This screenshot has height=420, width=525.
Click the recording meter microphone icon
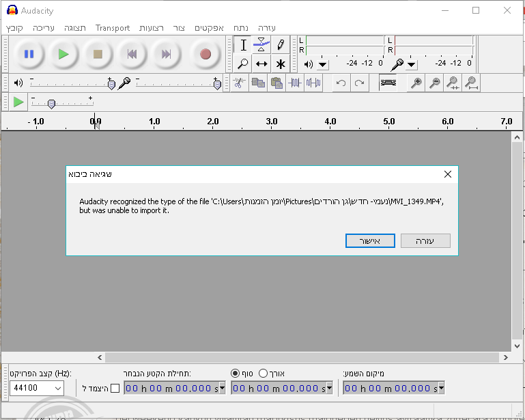point(397,65)
